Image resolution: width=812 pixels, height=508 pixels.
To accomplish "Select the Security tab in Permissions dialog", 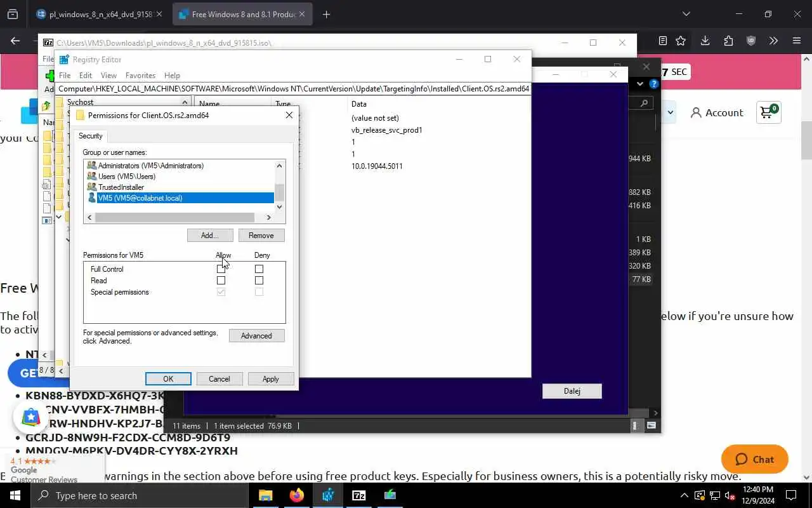I will point(90,136).
